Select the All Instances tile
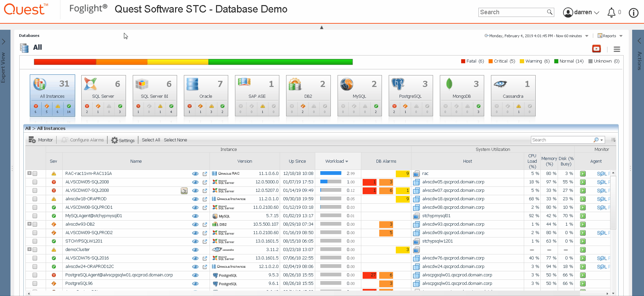This screenshot has width=644, height=296. click(x=52, y=95)
